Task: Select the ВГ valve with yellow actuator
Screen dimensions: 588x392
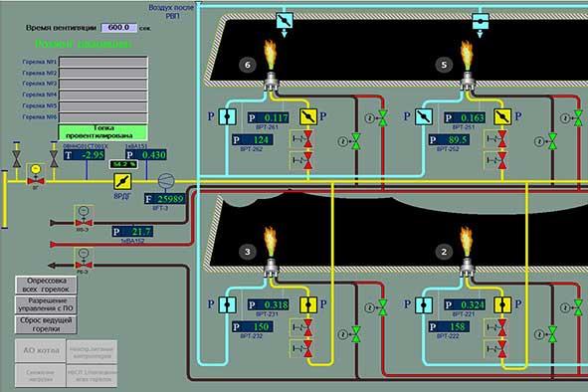Action: [36, 175]
